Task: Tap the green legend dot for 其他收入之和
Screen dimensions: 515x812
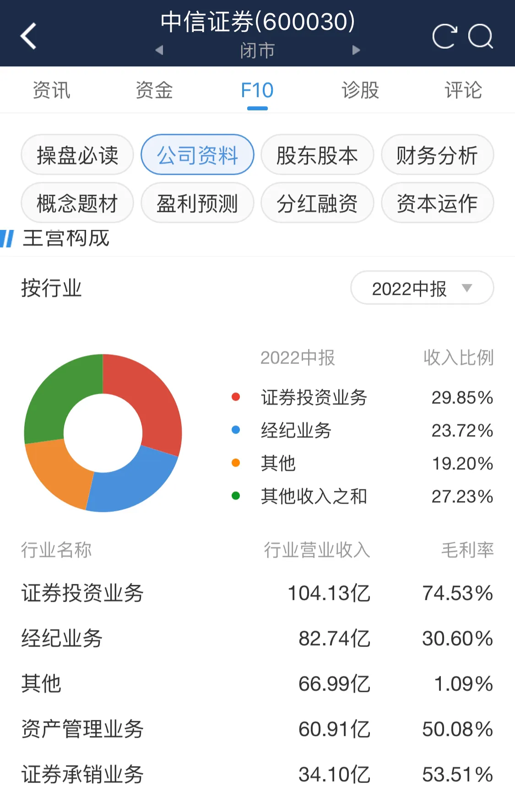Action: click(236, 496)
